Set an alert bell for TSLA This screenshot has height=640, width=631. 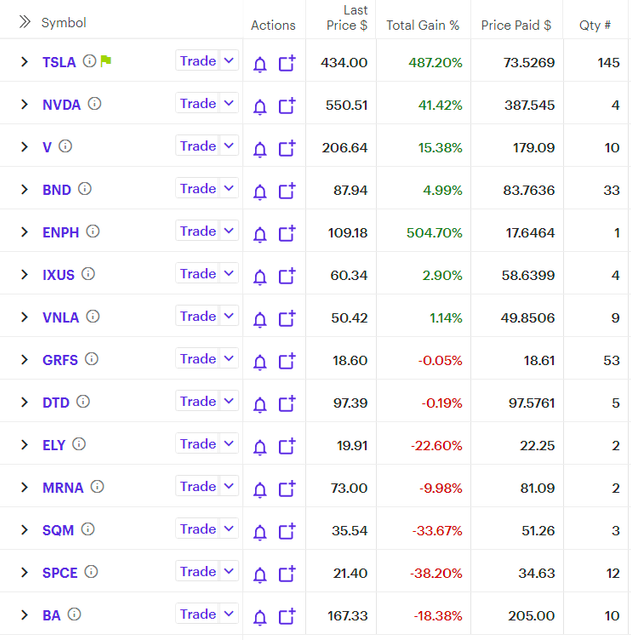click(260, 64)
